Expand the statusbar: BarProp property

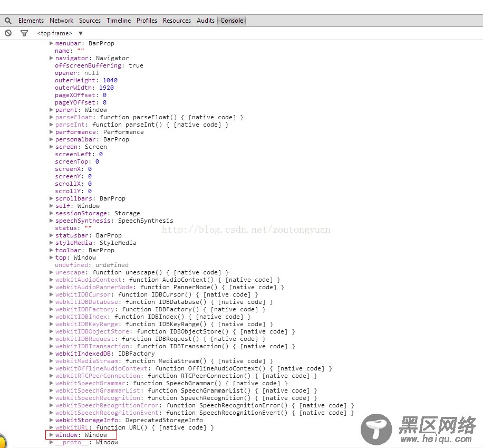pos(51,235)
